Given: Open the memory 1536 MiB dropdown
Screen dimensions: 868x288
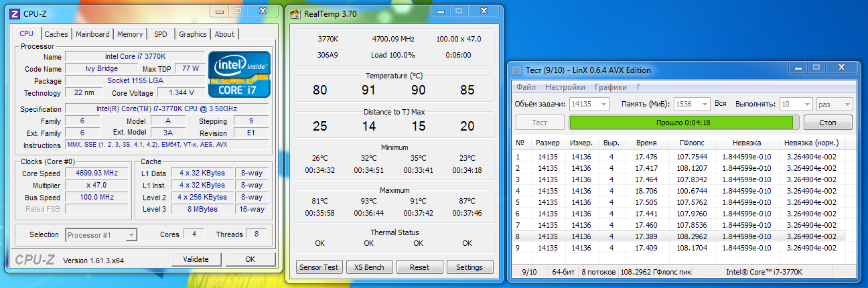Looking at the screenshot, I should click(x=693, y=104).
